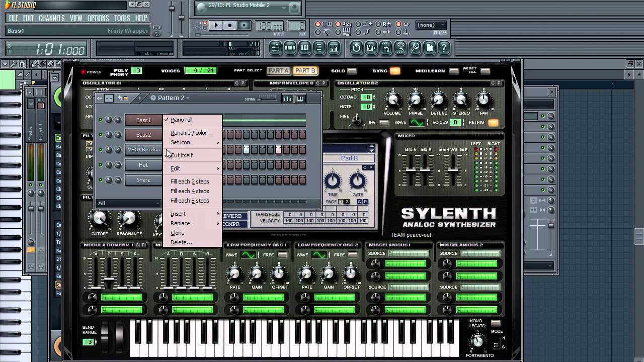Viewport: 644px width, 362px height.
Task: Show the Step Sequencer window icon
Action: (290, 48)
